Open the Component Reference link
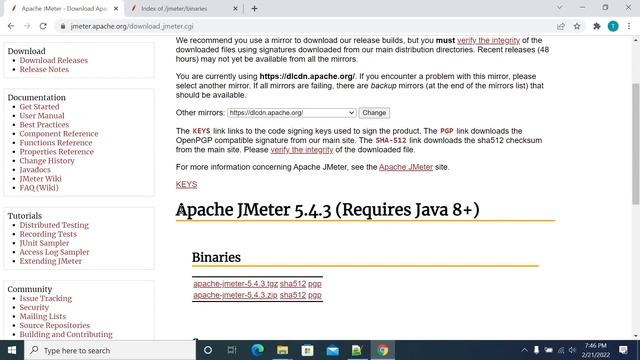Screen dimensions: 640x360 click(x=59, y=134)
